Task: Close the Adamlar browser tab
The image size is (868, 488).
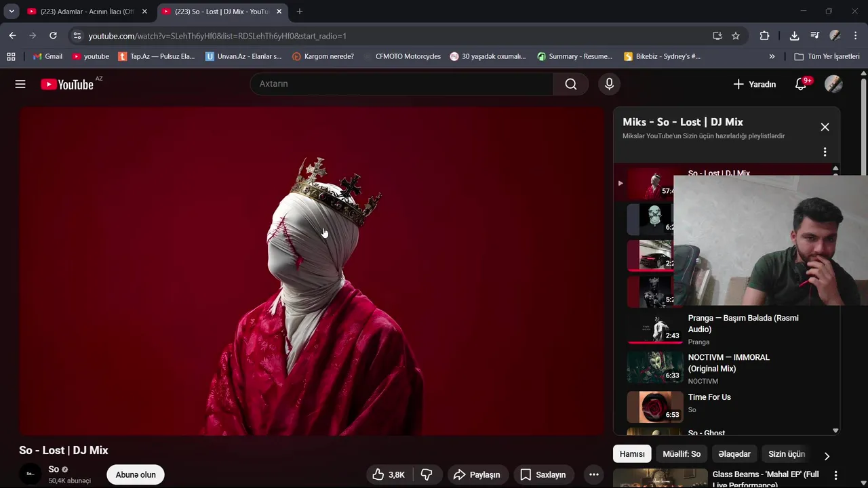Action: click(x=144, y=12)
